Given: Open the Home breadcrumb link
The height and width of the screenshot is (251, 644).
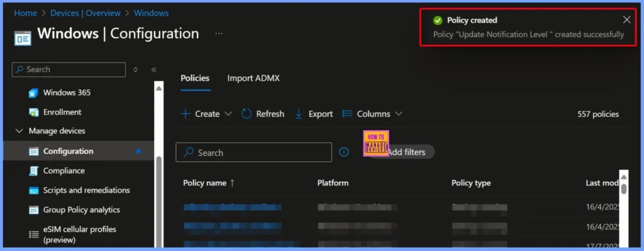Looking at the screenshot, I should tap(25, 13).
